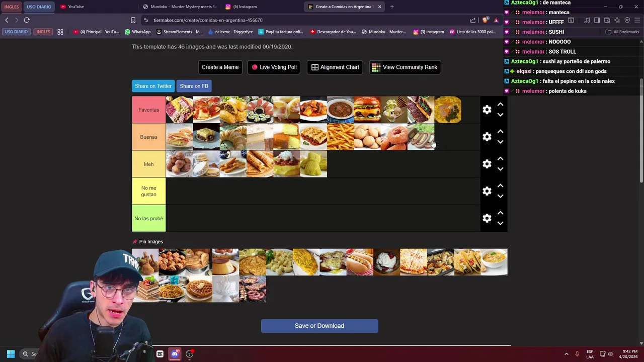Select the No me gustan tier label
The image size is (644, 362).
148,191
